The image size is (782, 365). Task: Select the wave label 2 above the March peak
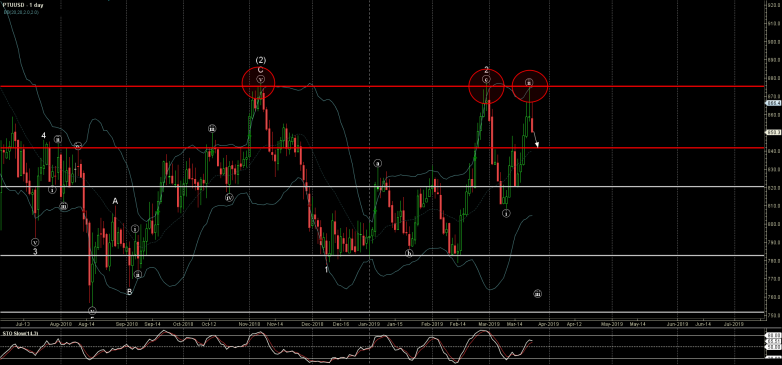click(x=486, y=70)
